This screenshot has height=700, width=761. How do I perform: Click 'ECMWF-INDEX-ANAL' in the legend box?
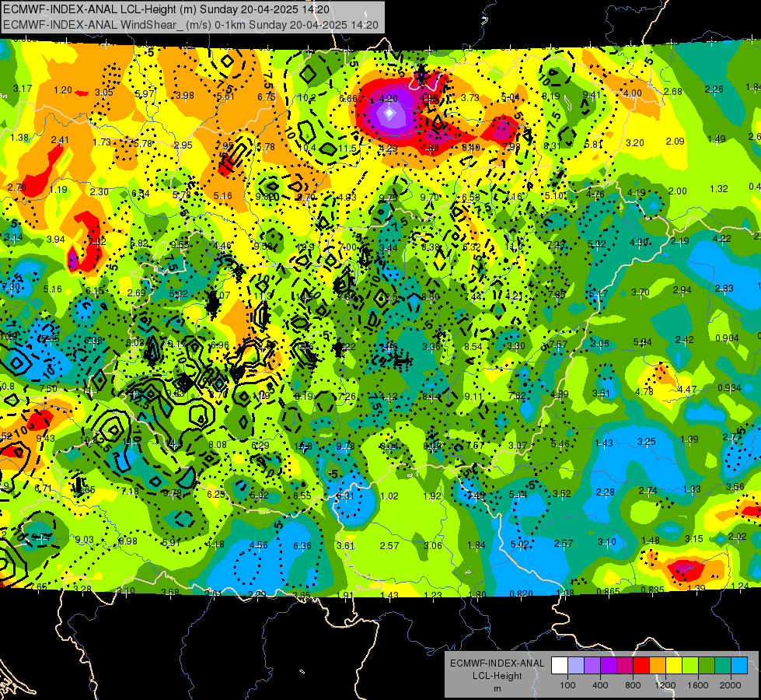click(497, 663)
